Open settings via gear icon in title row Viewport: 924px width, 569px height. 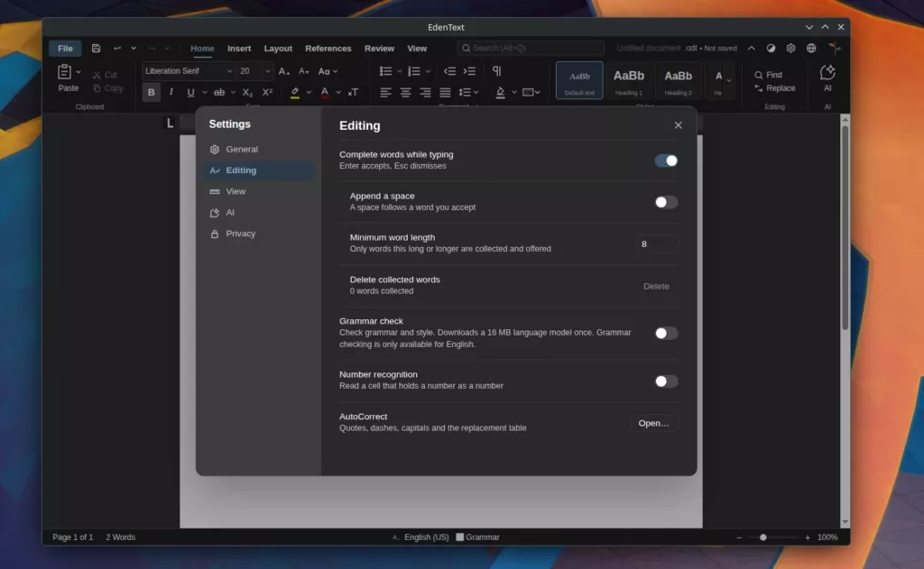click(x=790, y=49)
